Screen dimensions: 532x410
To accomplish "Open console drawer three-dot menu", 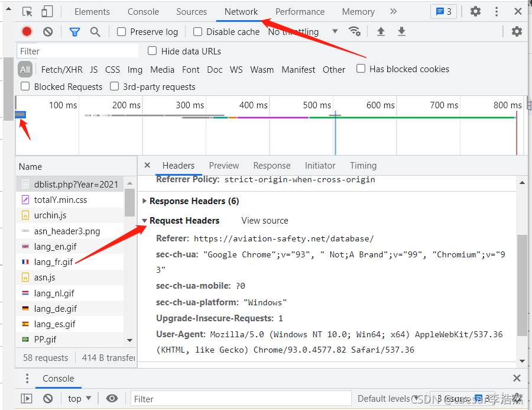I will [27, 379].
